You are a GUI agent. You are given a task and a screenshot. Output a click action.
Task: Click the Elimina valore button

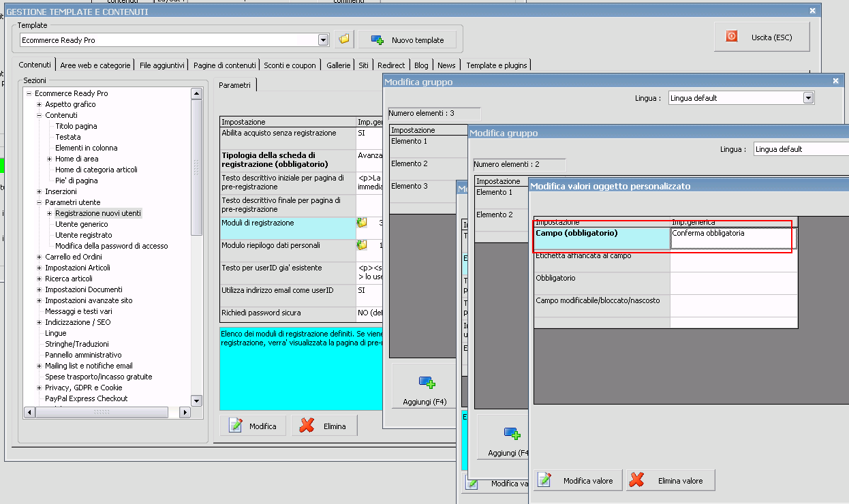click(x=670, y=480)
